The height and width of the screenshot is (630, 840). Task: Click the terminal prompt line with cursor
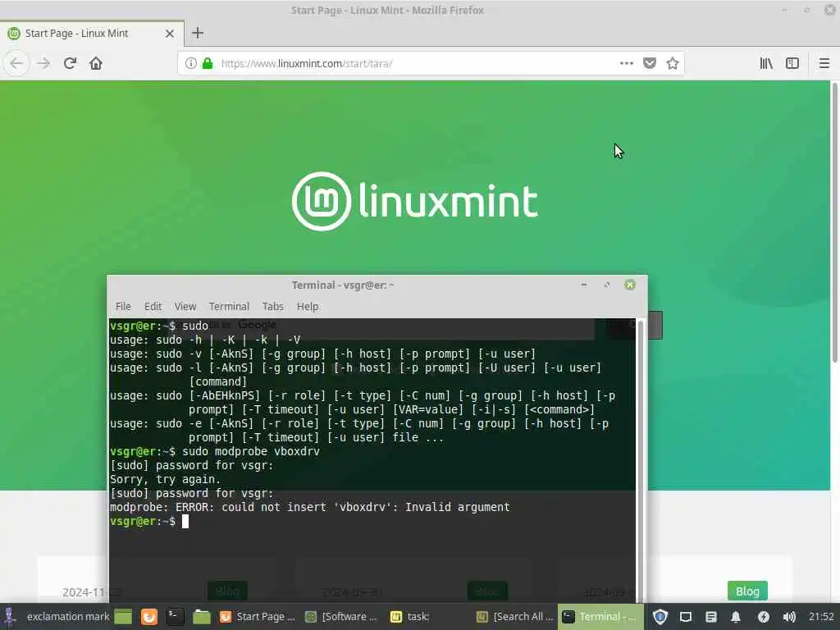[x=149, y=521]
